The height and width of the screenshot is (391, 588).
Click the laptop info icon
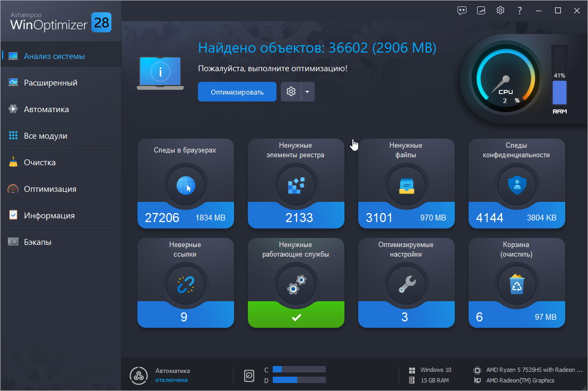tap(160, 73)
